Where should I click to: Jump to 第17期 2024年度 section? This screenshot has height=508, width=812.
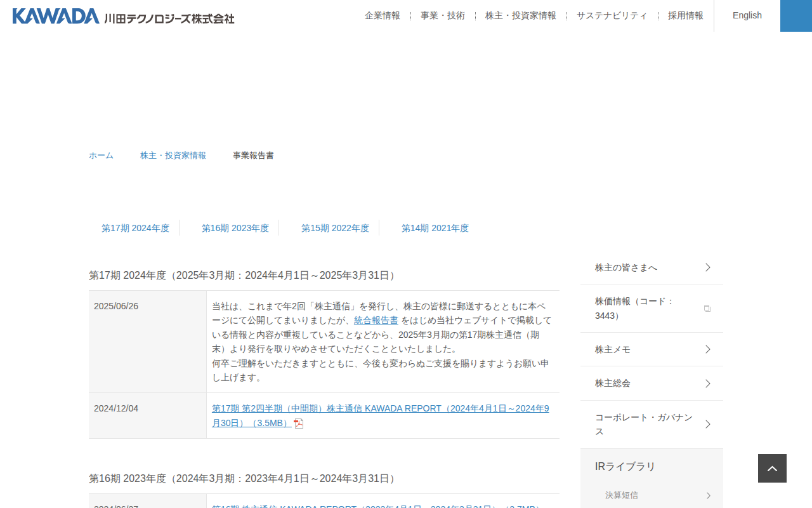(x=135, y=228)
